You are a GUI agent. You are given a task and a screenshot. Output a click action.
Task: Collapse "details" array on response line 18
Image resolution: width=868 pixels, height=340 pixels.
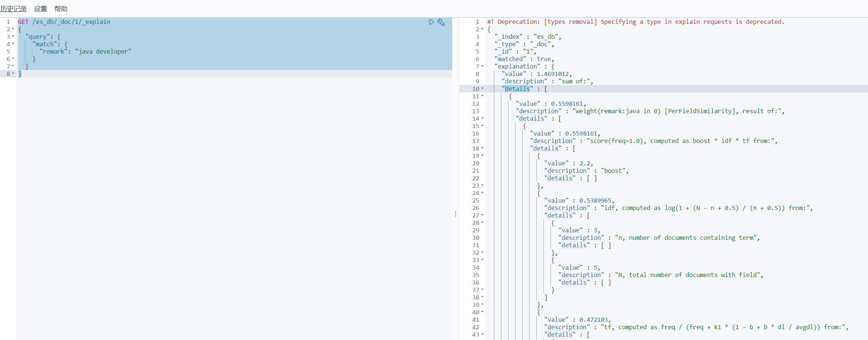click(x=482, y=148)
